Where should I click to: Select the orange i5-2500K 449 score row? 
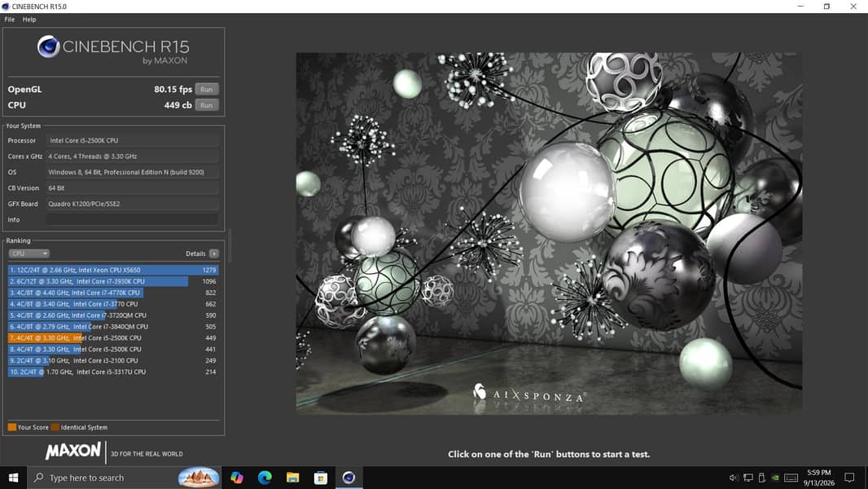pos(113,337)
